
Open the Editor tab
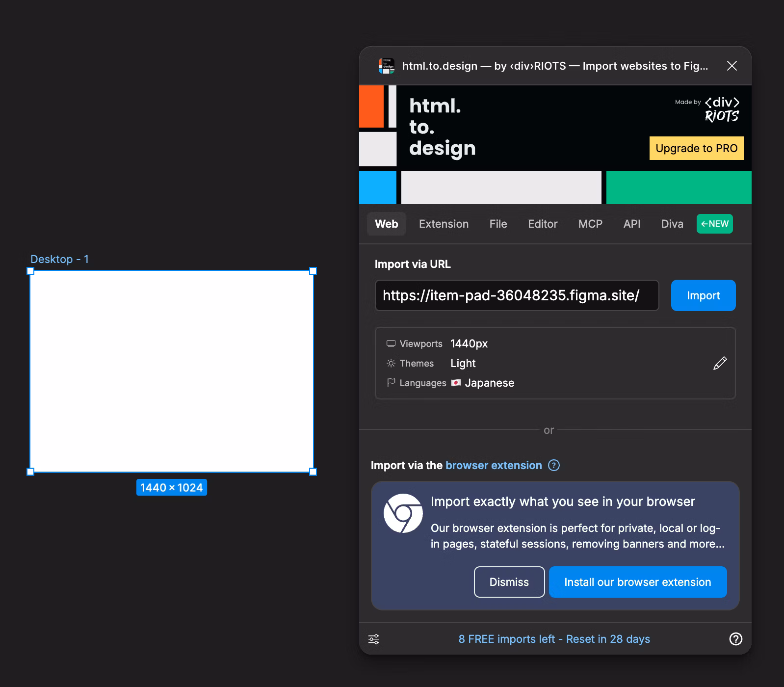543,224
